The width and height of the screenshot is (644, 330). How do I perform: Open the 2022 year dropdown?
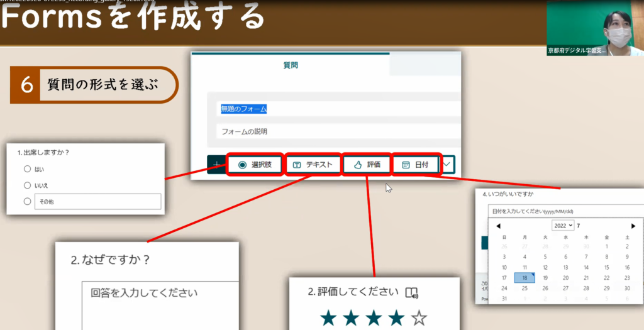point(563,225)
